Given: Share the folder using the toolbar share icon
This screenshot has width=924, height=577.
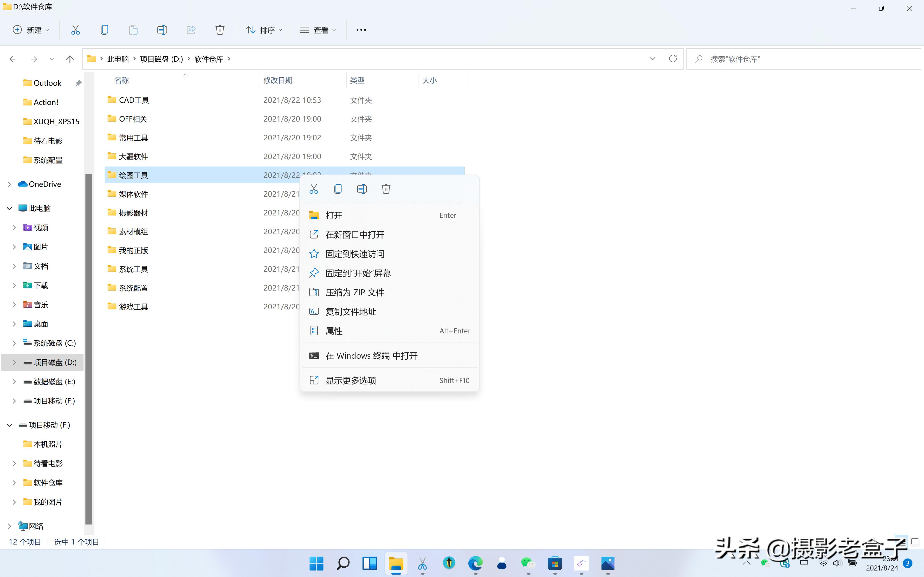Looking at the screenshot, I should (191, 30).
